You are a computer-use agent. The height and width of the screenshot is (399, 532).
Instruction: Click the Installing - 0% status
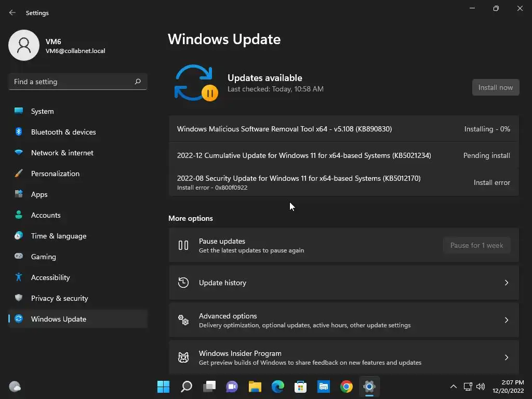(x=487, y=129)
